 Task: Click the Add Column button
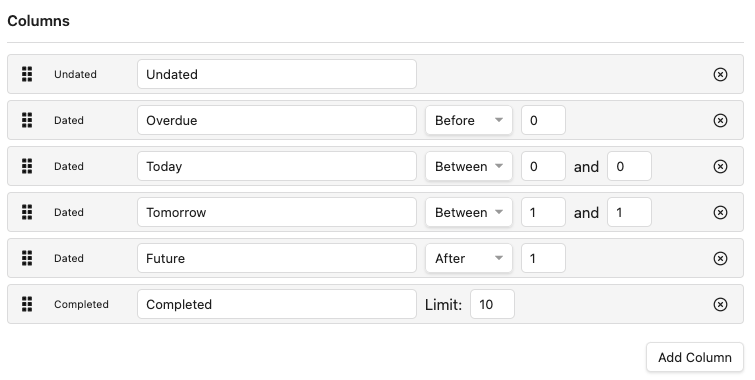click(695, 357)
